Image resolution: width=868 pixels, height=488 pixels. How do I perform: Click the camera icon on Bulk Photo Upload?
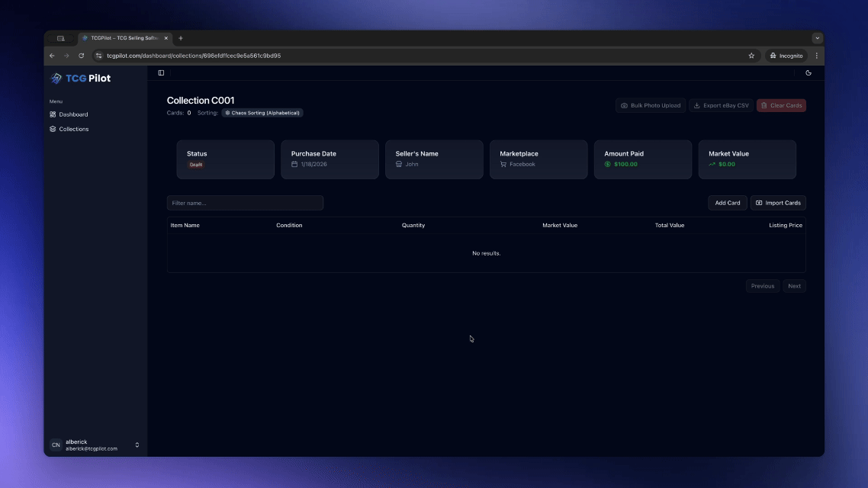pyautogui.click(x=624, y=105)
